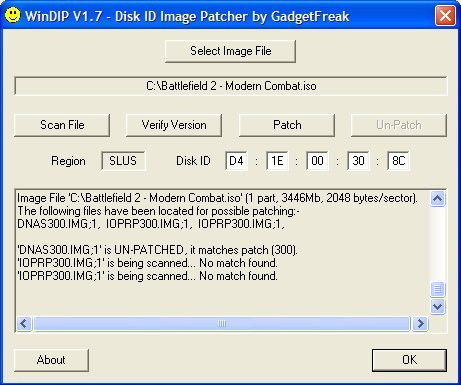Click the log scroll right arrow
Screen dimensions: 461x385
pos(420,323)
